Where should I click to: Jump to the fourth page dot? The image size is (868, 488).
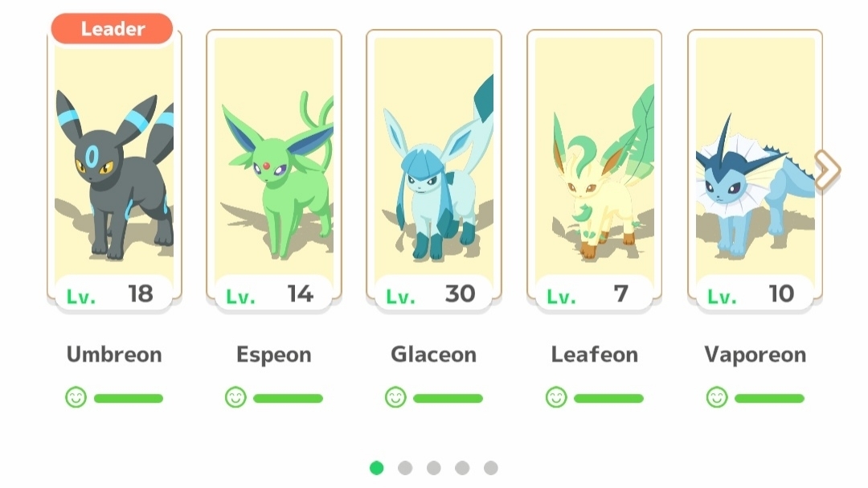click(462, 468)
